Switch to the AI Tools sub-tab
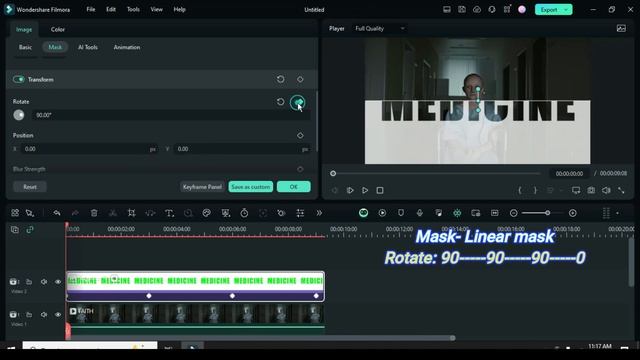The width and height of the screenshot is (640, 360). pos(88,47)
